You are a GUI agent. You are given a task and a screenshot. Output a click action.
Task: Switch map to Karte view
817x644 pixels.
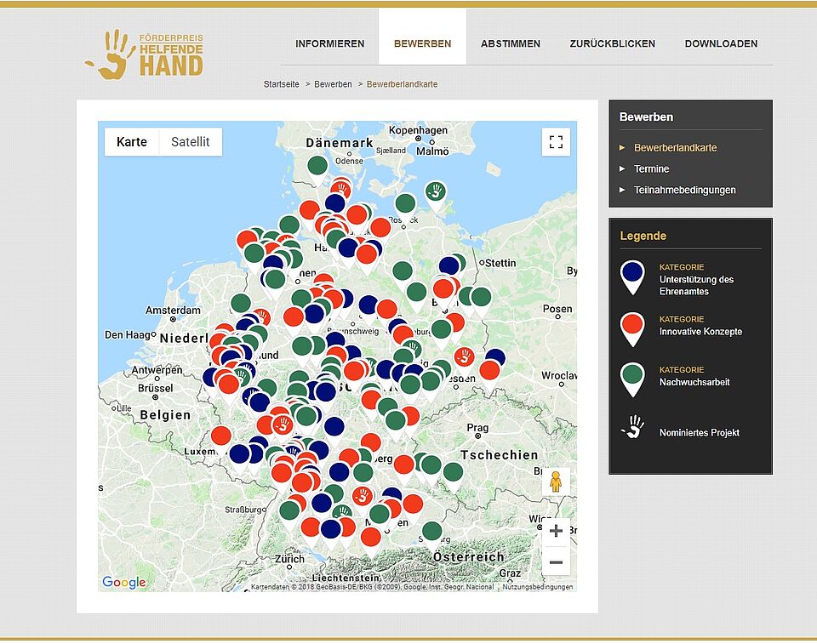pyautogui.click(x=132, y=142)
